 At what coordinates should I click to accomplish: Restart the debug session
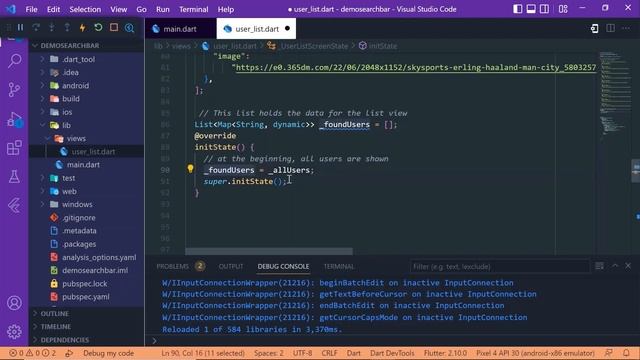[x=98, y=28]
